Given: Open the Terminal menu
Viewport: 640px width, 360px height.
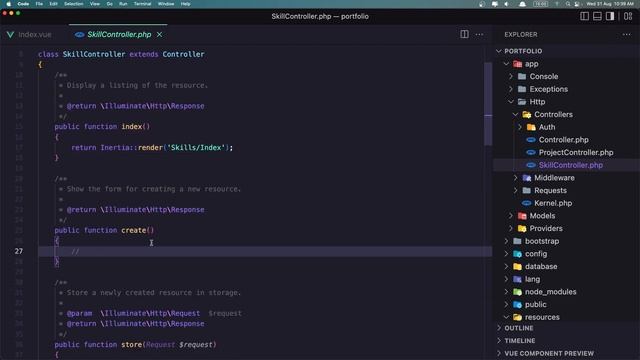Looking at the screenshot, I should click(142, 4).
